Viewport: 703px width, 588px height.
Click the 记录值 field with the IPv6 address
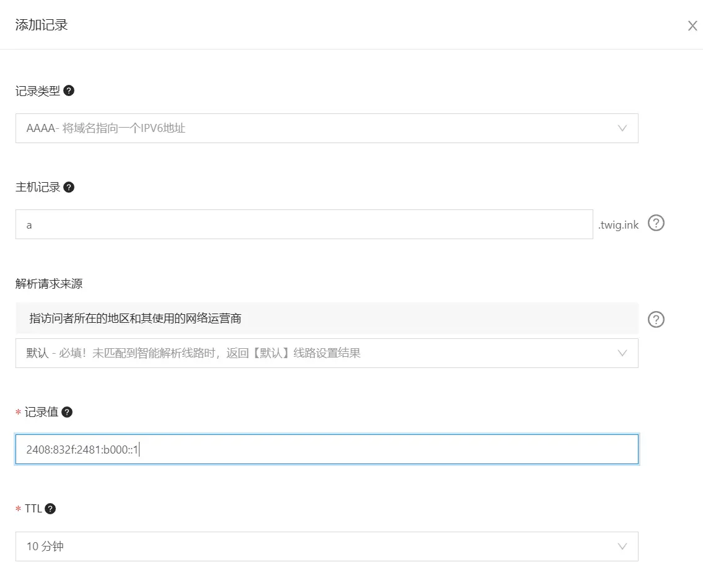[326, 449]
